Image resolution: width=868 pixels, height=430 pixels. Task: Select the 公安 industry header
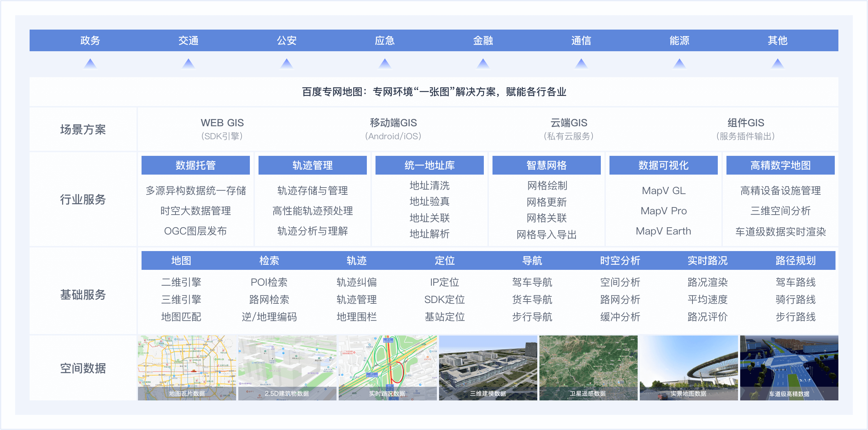pyautogui.click(x=287, y=40)
